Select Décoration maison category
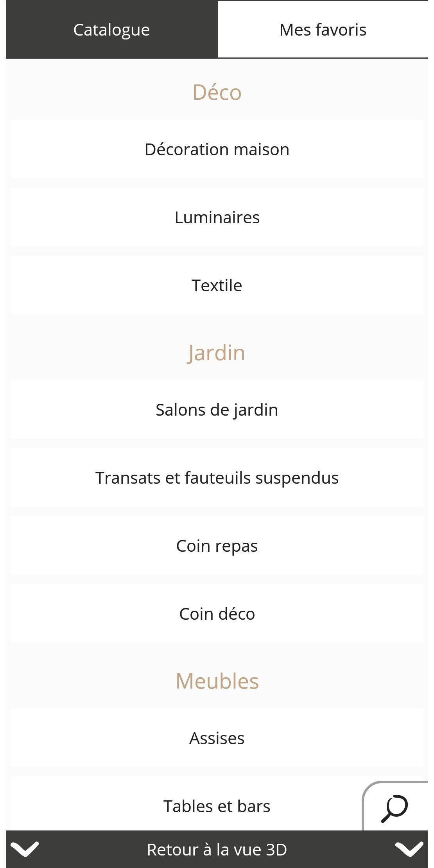 (217, 149)
